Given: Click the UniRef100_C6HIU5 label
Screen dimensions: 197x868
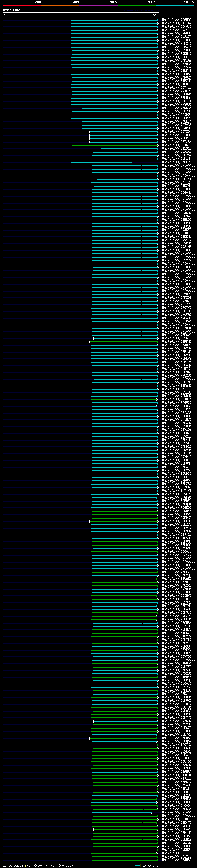Looking at the screenshot, I should (x=177, y=833).
